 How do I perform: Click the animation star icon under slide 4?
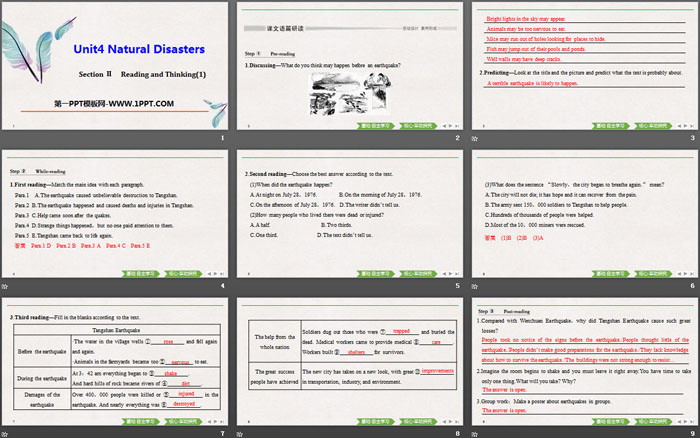(4, 286)
